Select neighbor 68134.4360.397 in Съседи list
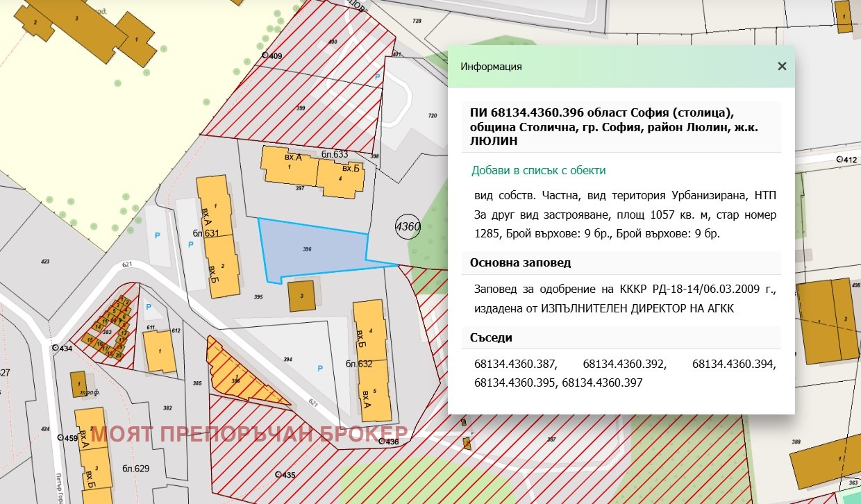Screen dimensions: 861x504 [x=602, y=382]
